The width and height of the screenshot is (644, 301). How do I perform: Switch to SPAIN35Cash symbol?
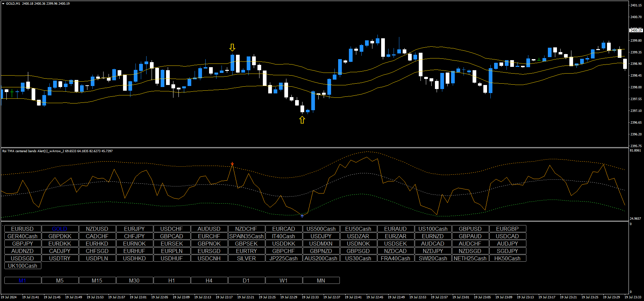pos(246,236)
